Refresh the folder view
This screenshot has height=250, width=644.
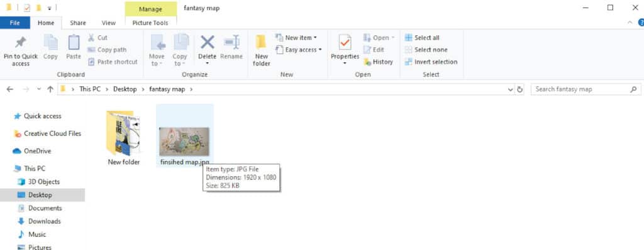(519, 89)
